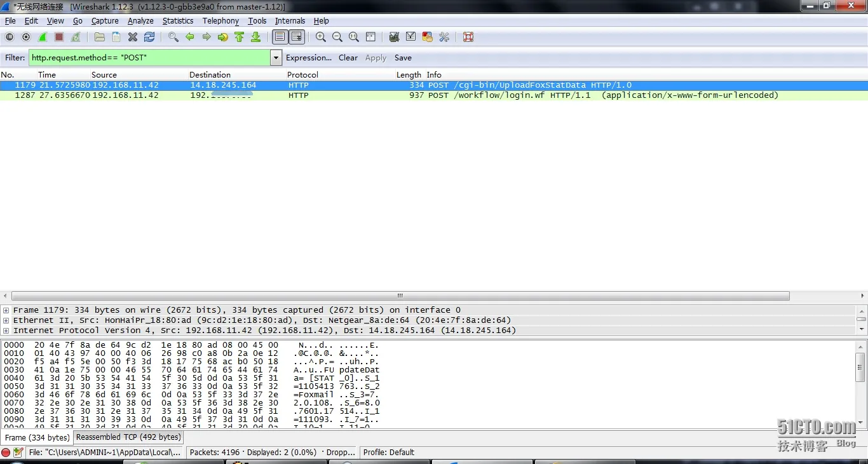Jump to first packet icon

point(239,38)
